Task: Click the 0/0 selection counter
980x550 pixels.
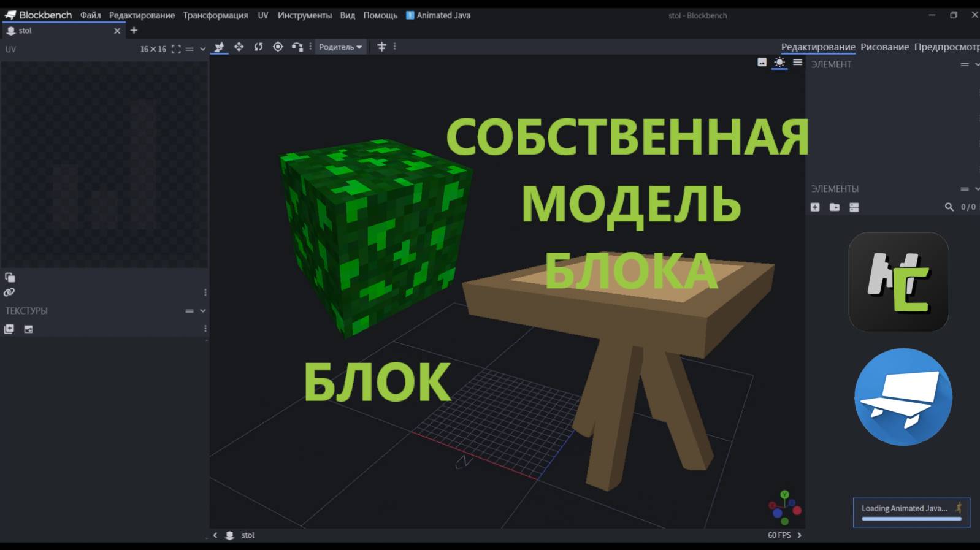Action: tap(968, 207)
